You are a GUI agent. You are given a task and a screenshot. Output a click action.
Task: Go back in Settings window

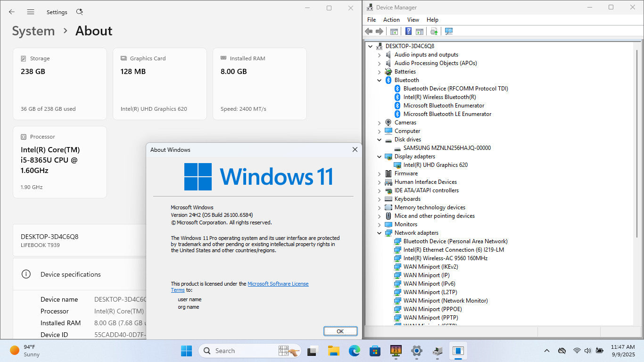(12, 12)
